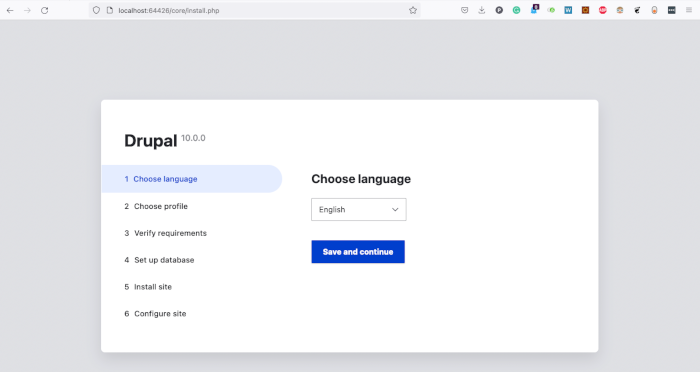
Task: Click the page info icon beside URL
Action: (110, 10)
